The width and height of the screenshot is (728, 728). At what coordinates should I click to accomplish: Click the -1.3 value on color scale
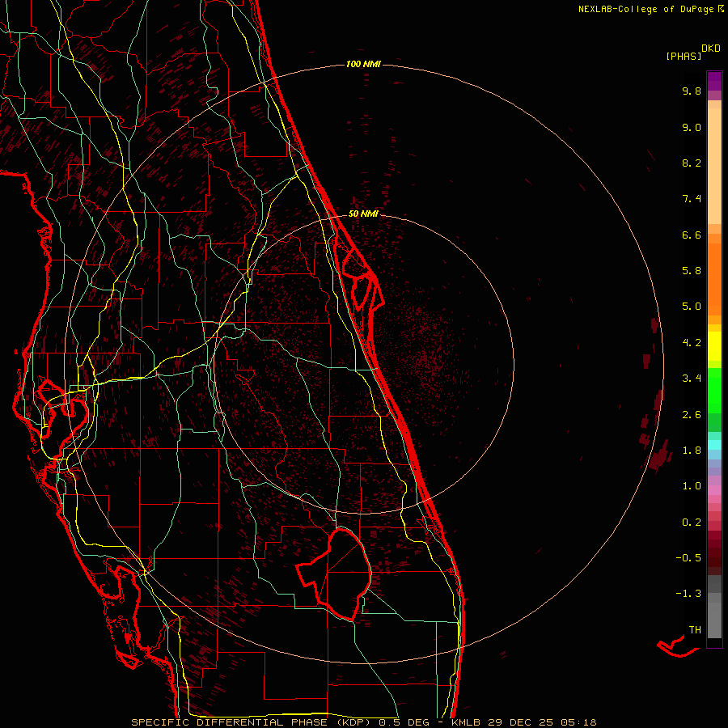pos(688,594)
